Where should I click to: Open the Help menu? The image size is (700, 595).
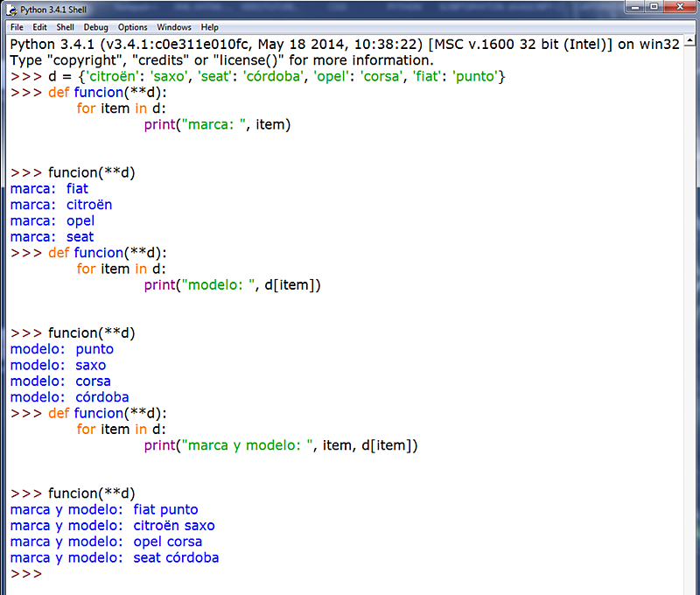point(209,27)
